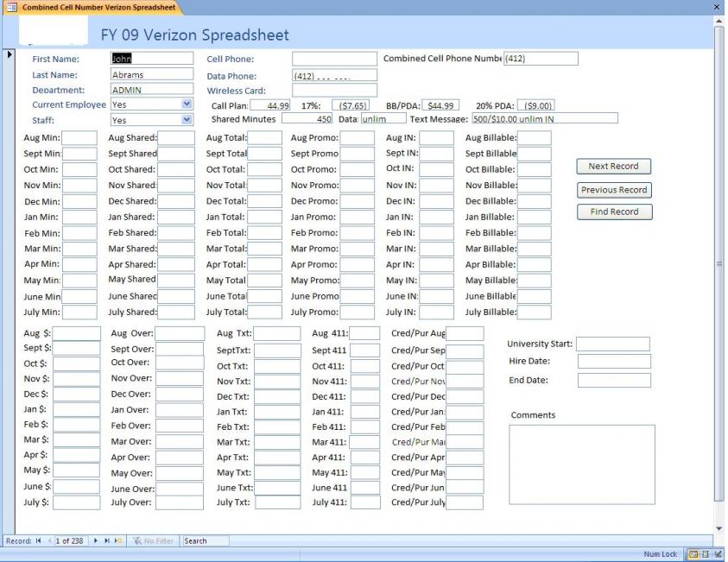Switch to Design View in status bar
Viewport: 728px width, 562px height.
pos(719,554)
